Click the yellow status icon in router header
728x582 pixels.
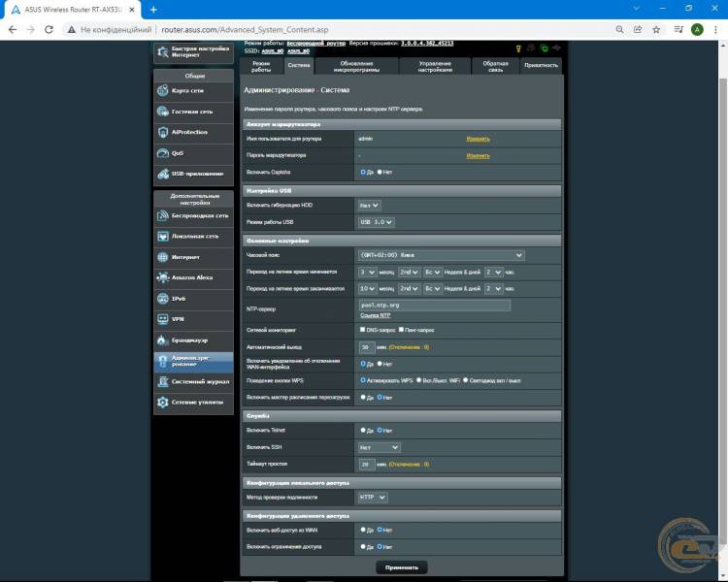click(x=518, y=48)
